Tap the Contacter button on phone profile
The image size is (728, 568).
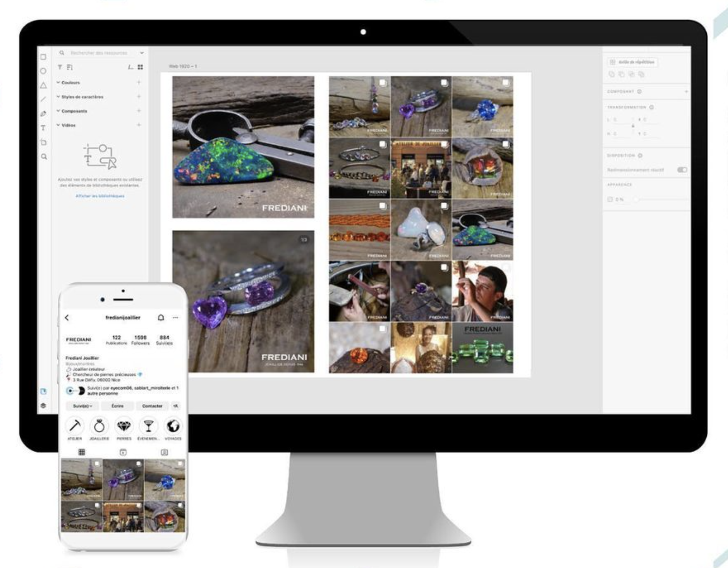152,406
